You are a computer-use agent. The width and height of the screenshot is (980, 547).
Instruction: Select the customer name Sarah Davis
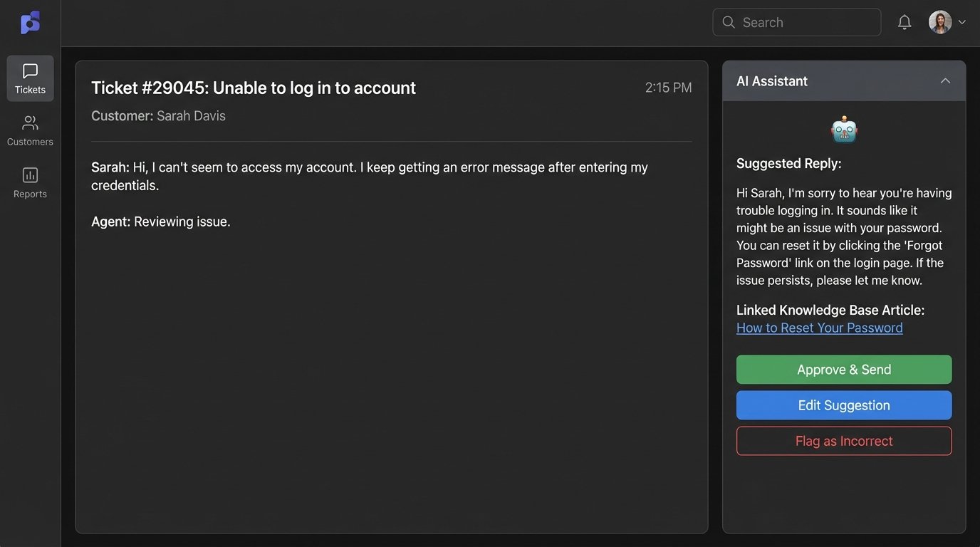[x=191, y=115]
